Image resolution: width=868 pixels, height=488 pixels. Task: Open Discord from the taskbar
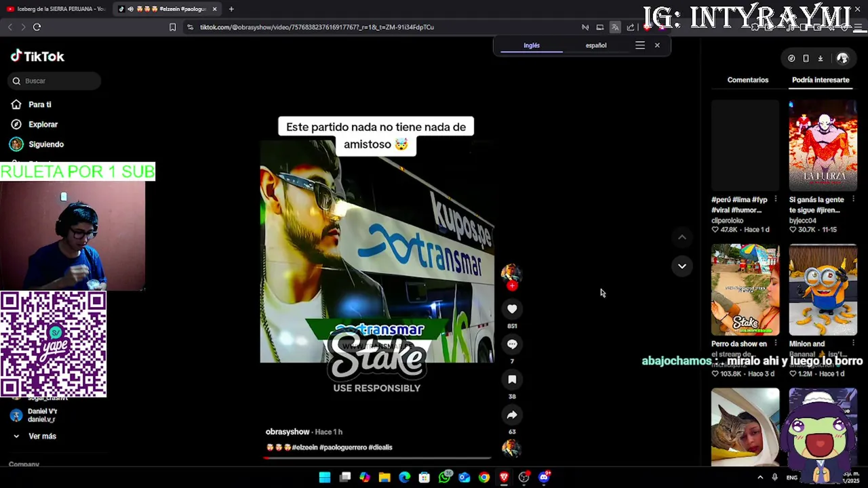[x=544, y=477]
